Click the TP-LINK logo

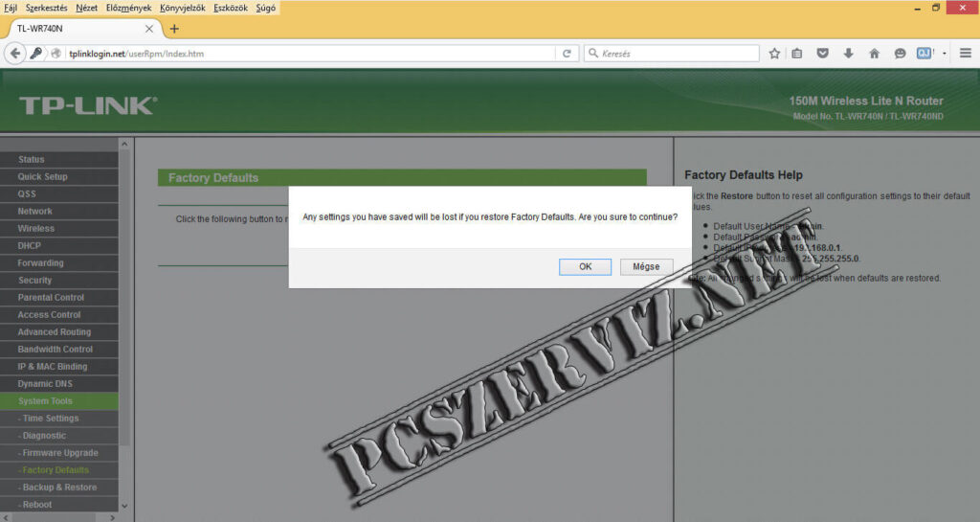click(88, 105)
